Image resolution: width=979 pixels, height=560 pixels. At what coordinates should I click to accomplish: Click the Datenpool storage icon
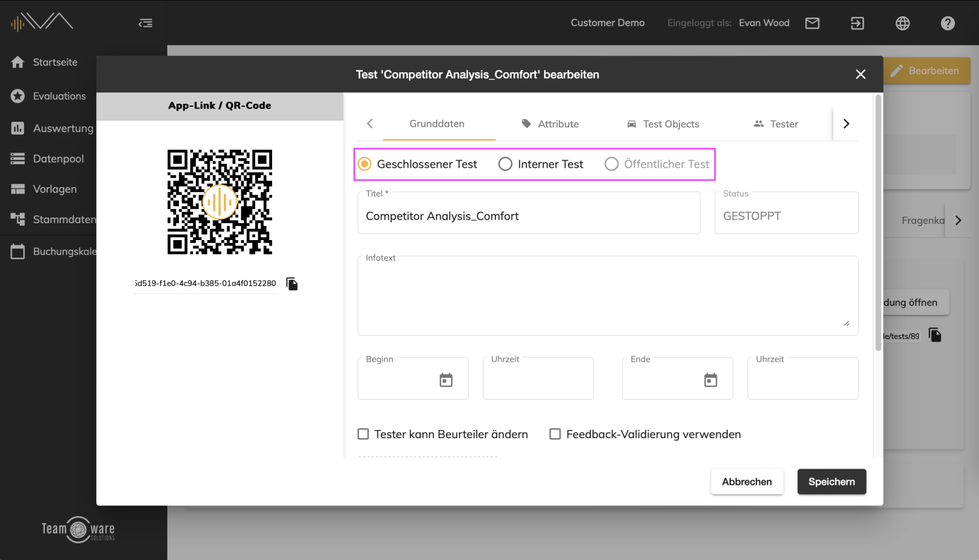point(17,159)
